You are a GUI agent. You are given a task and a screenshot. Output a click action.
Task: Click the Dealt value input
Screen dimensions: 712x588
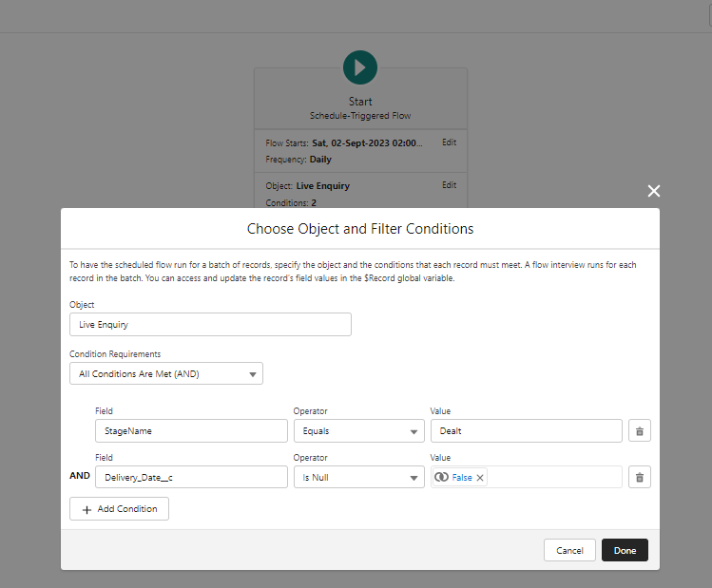(x=526, y=431)
